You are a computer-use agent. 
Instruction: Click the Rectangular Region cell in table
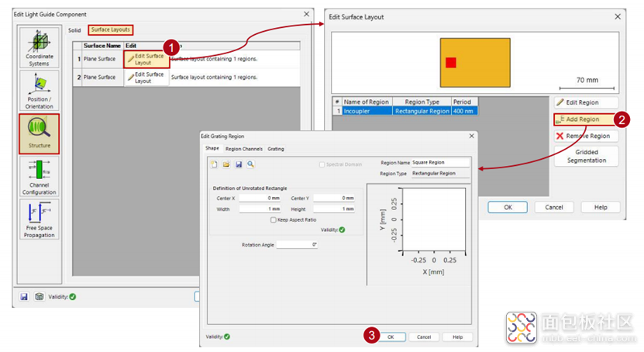(422, 111)
